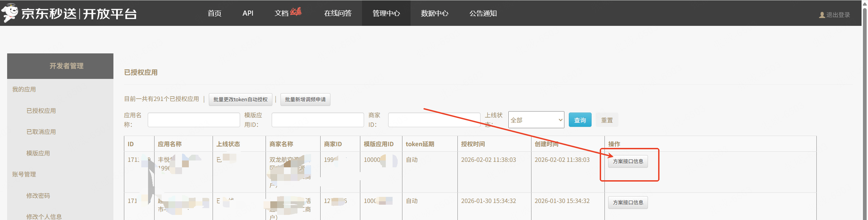Image resolution: width=868 pixels, height=220 pixels.
Task: Click the JD mascot logo icon
Action: (10, 13)
